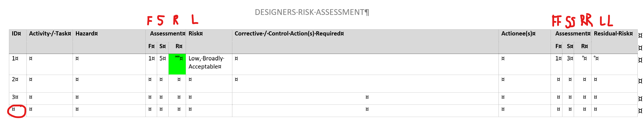
Task: Click the empty Hazard cell in row 1
Action: tap(109, 64)
